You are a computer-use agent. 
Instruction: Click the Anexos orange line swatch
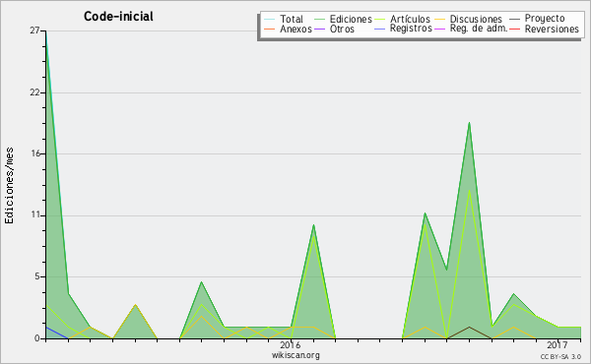(270, 29)
